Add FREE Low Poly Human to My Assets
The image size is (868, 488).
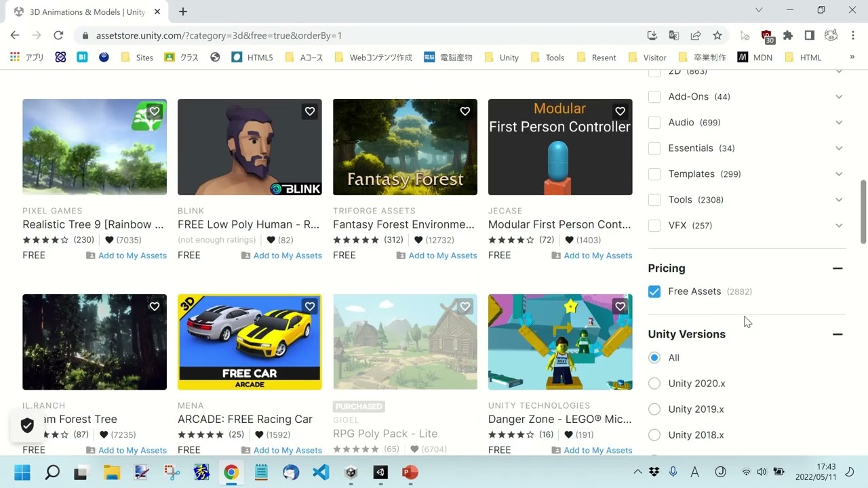pyautogui.click(x=281, y=256)
